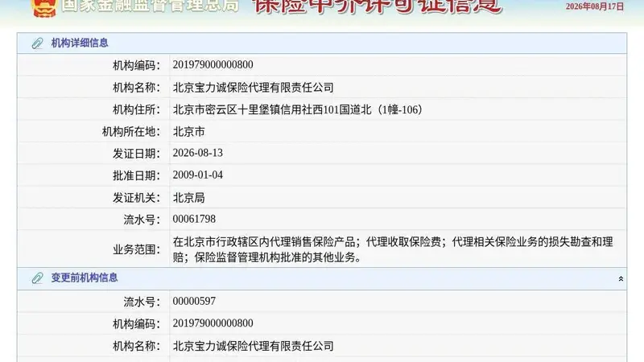Click the 机构名称 value under 变更前机构信息
644x362 pixels.
pos(253,346)
